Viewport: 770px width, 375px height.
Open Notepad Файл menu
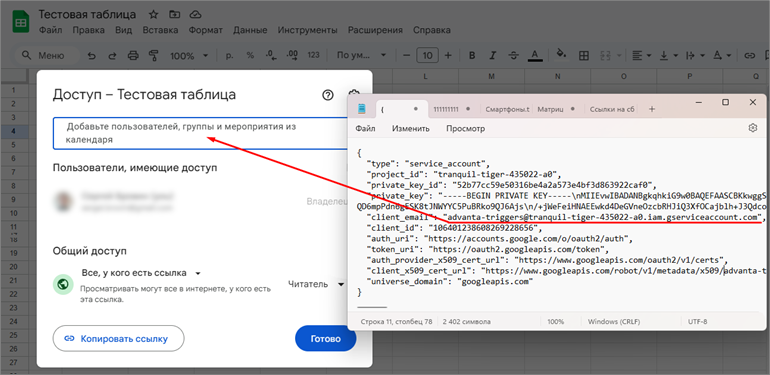pyautogui.click(x=365, y=129)
